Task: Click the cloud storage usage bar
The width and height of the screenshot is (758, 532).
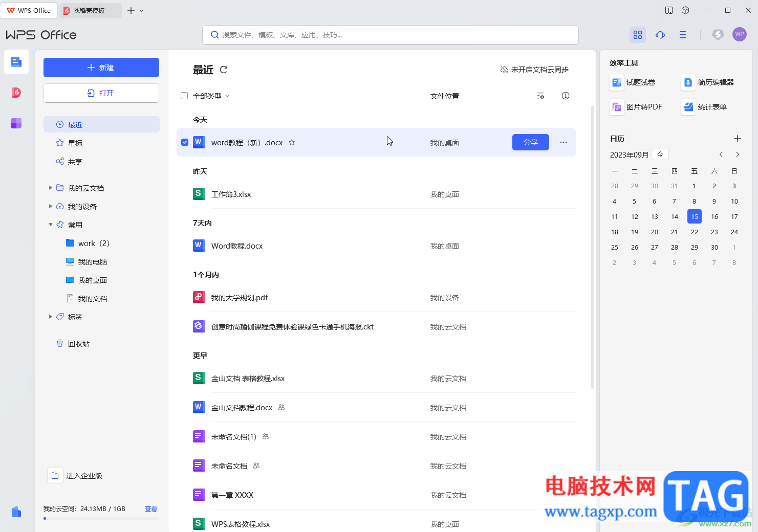Action: 101,519
